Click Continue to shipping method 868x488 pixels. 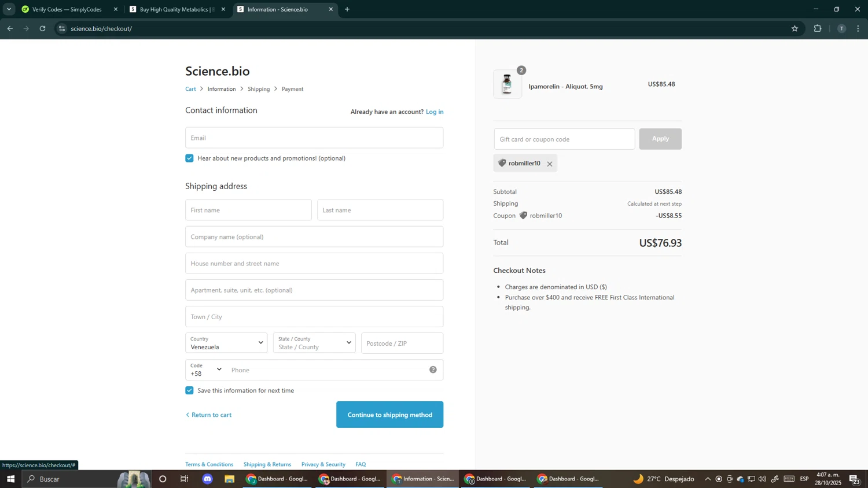(389, 415)
